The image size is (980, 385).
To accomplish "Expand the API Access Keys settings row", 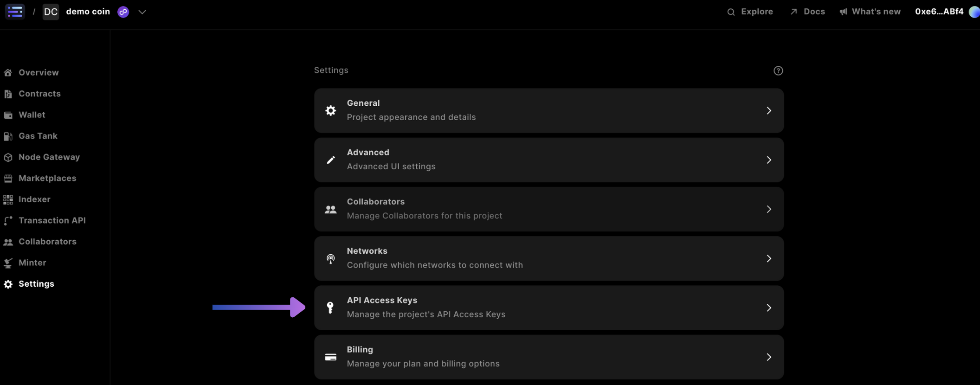I will [x=768, y=308].
